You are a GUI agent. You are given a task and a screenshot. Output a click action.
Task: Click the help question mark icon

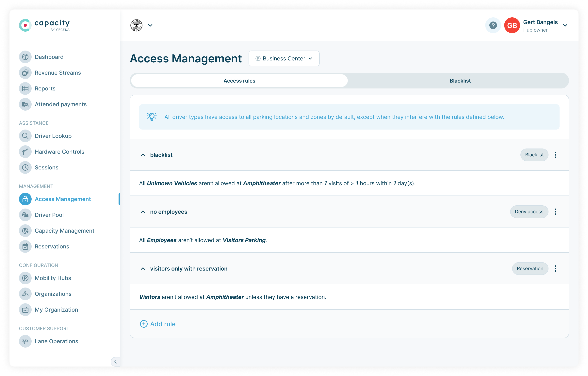(x=493, y=25)
